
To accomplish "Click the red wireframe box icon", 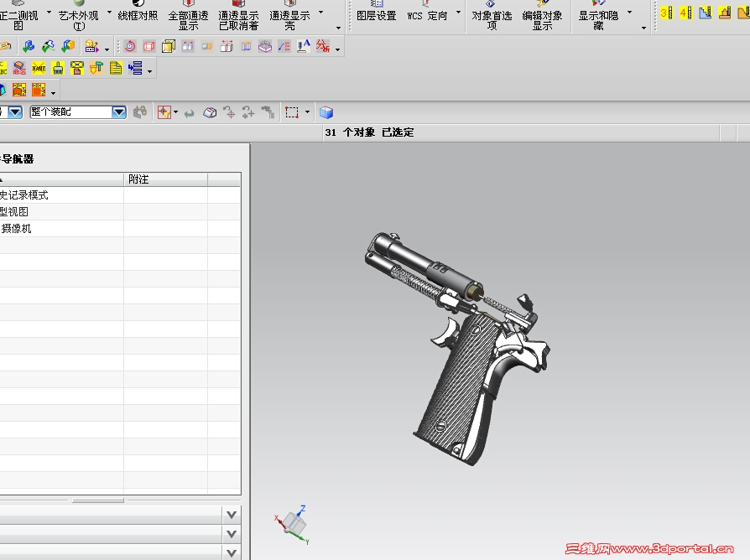I will coord(149,46).
